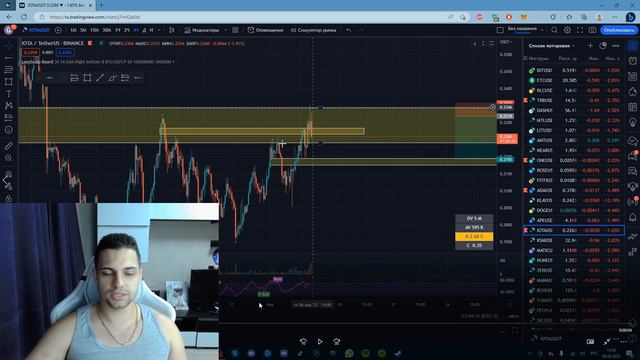Select APEUSDT row in watchlist
Screen dimensions: 640x360
point(574,220)
